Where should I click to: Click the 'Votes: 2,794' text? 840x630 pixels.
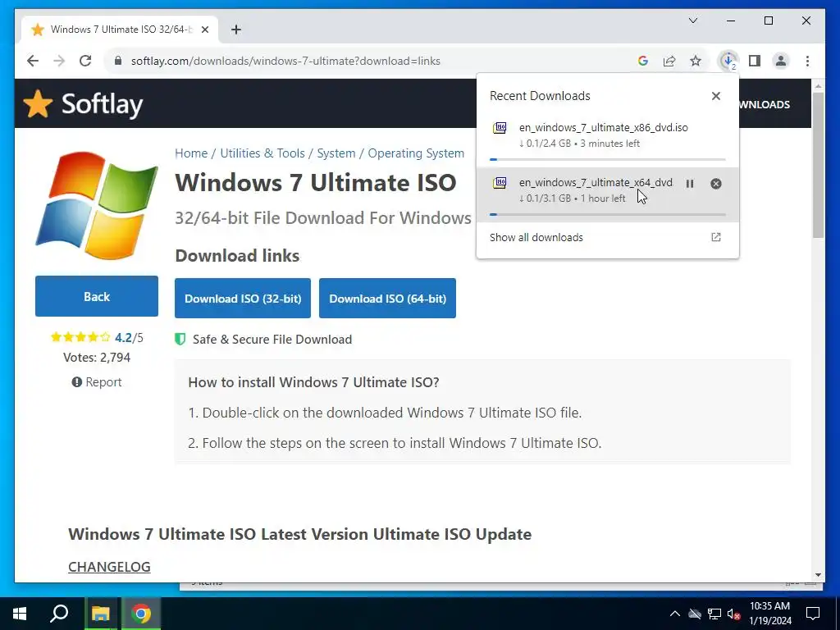tap(97, 358)
